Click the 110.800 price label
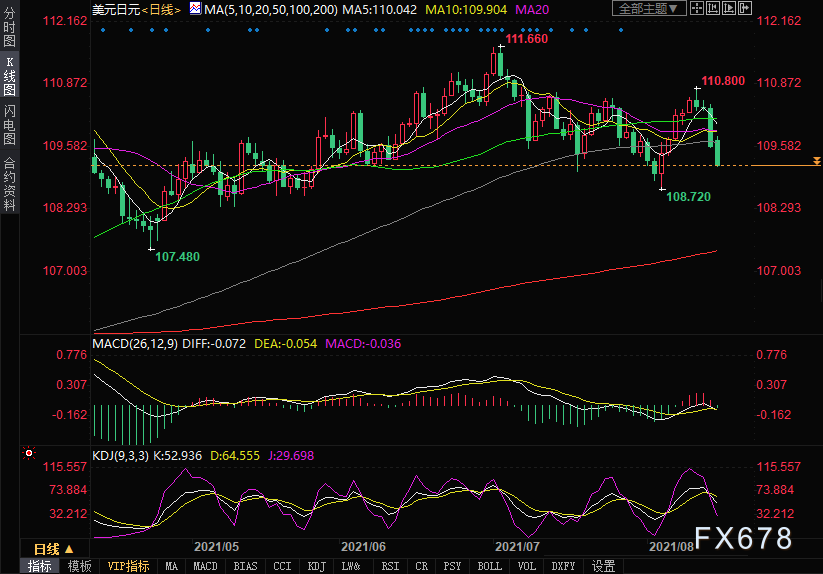823x574 pixels. tap(723, 81)
